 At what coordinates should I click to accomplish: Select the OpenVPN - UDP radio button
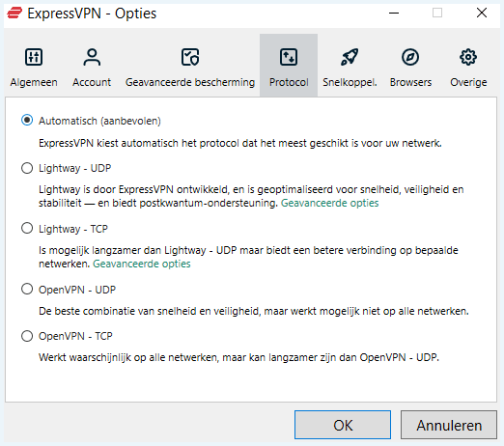coord(27,290)
